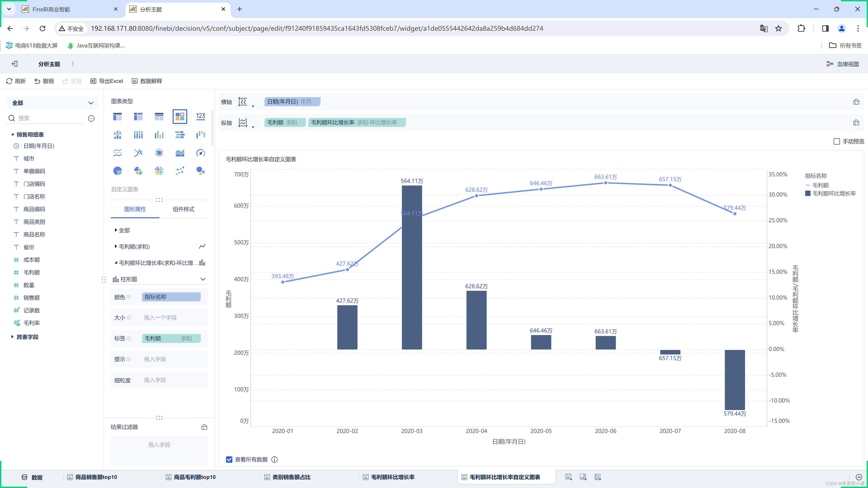Viewport: 868px width, 488px height.
Task: Choose the gauge dashboard chart icon
Action: (200, 153)
